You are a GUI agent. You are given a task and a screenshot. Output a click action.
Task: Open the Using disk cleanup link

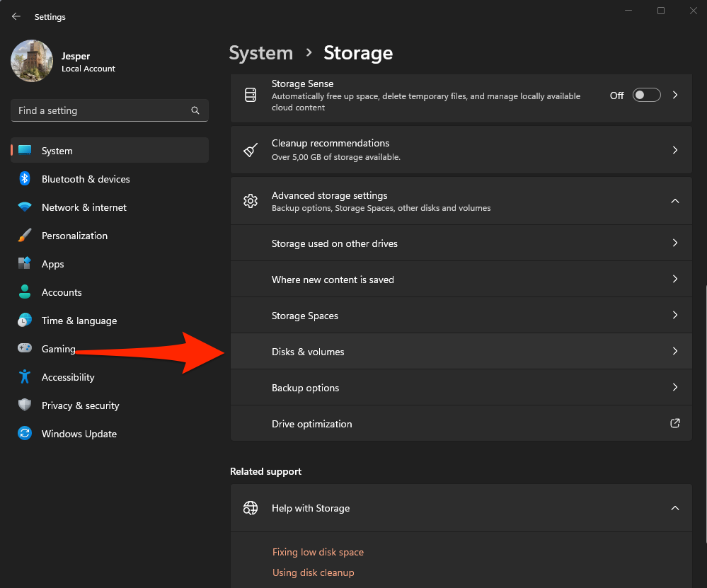(314, 572)
